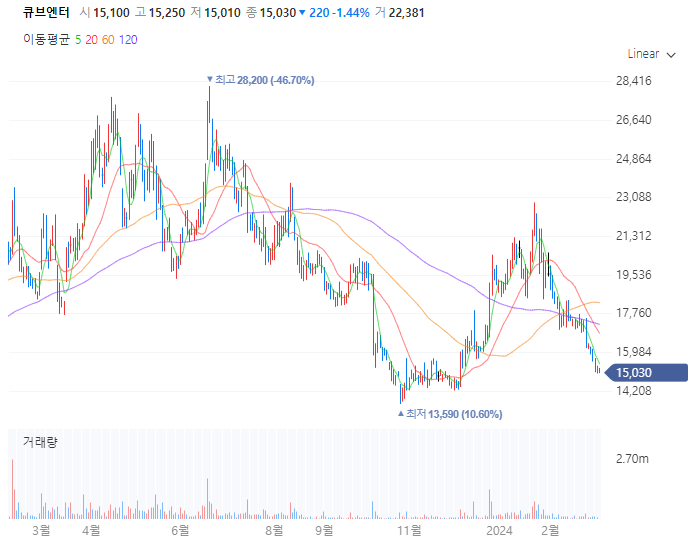Toggle the 5-day moving average line

tap(78, 40)
